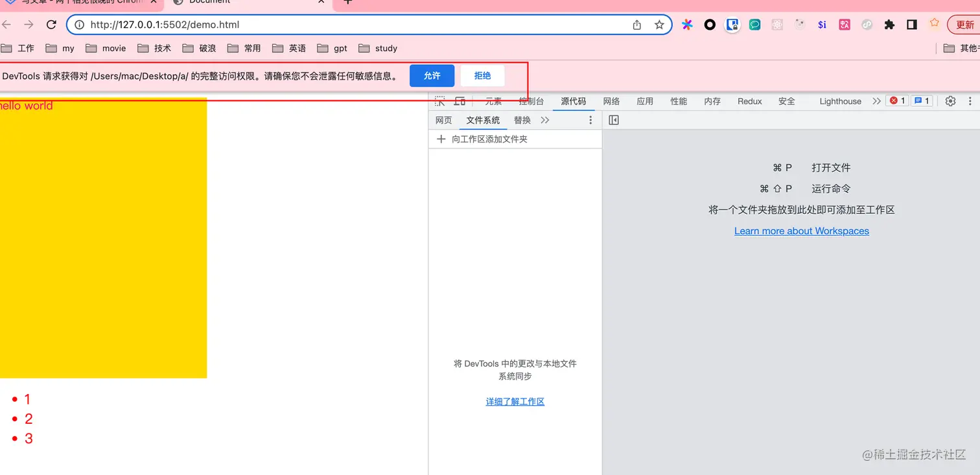The height and width of the screenshot is (475, 980).
Task: Toggle the browser side panel
Action: pos(912,25)
